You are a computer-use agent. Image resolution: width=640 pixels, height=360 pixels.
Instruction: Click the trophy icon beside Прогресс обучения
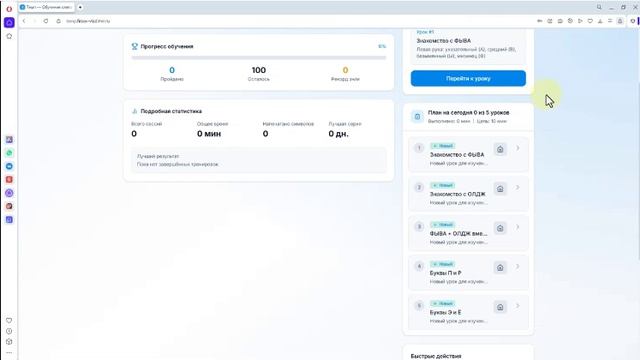coord(134,47)
